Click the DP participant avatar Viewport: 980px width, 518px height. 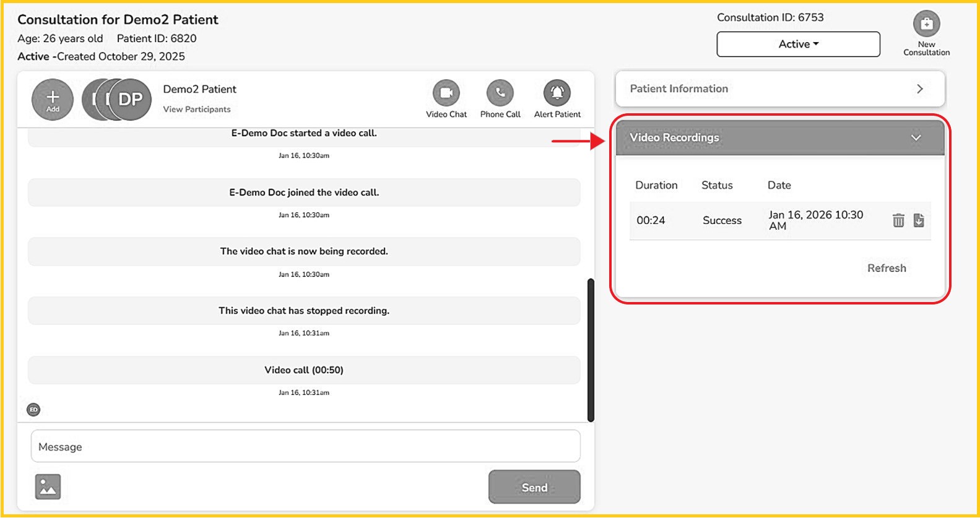131,99
